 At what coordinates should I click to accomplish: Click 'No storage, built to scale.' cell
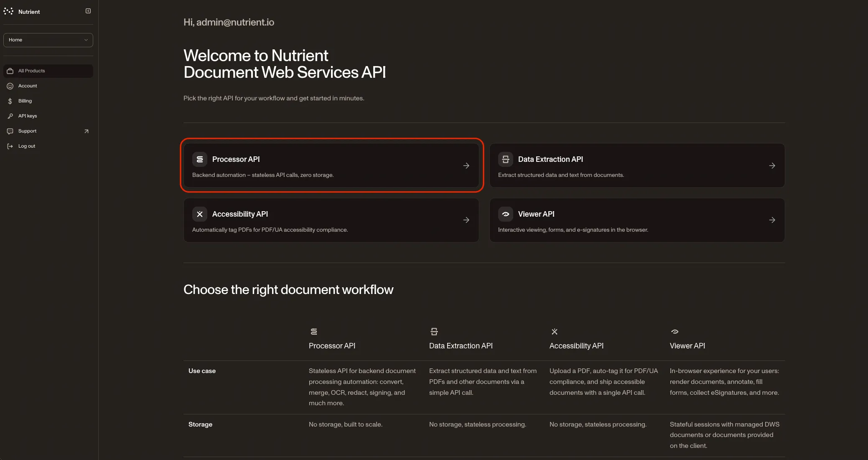[x=346, y=424]
